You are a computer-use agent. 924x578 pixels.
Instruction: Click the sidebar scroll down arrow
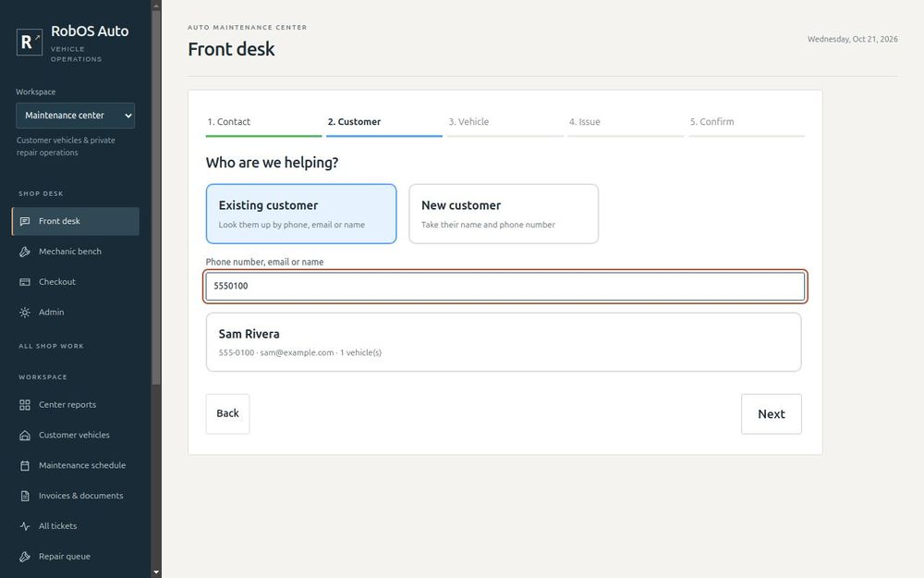[156, 572]
